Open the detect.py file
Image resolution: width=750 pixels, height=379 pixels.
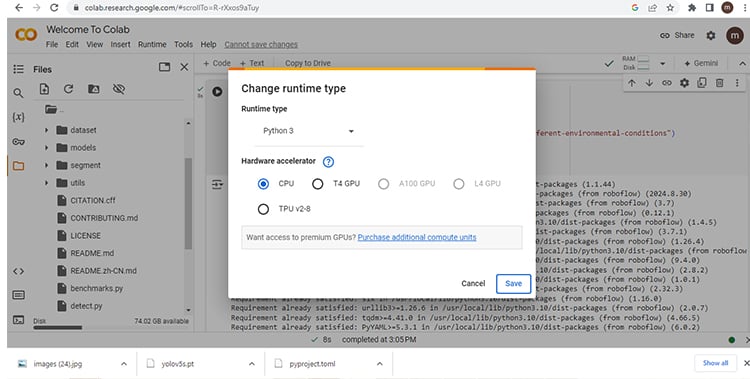[x=86, y=306]
